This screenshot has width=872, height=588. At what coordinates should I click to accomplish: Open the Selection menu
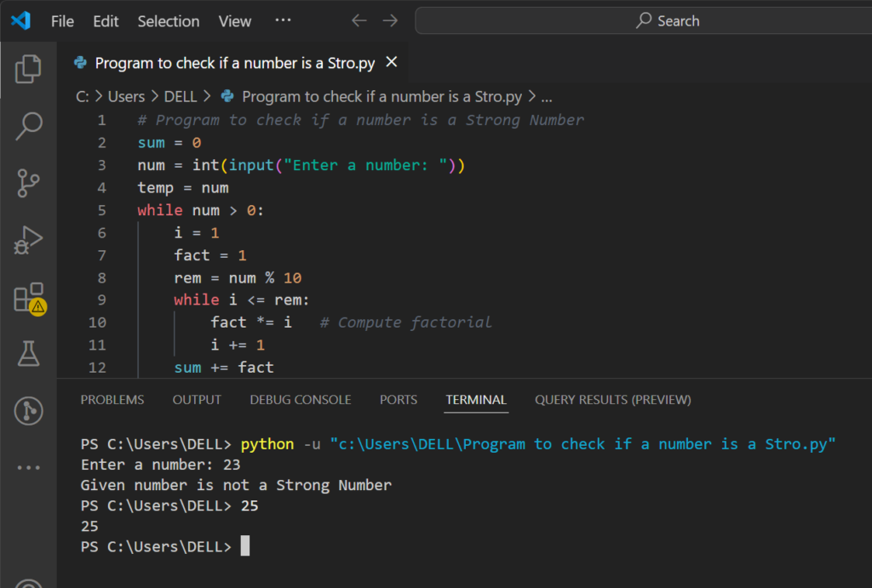click(x=169, y=21)
